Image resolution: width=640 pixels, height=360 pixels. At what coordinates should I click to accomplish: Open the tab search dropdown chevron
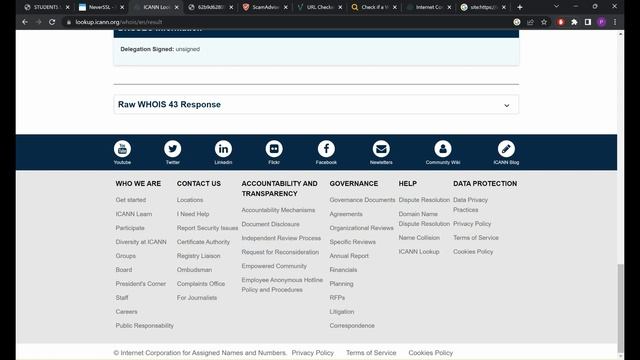[556, 7]
